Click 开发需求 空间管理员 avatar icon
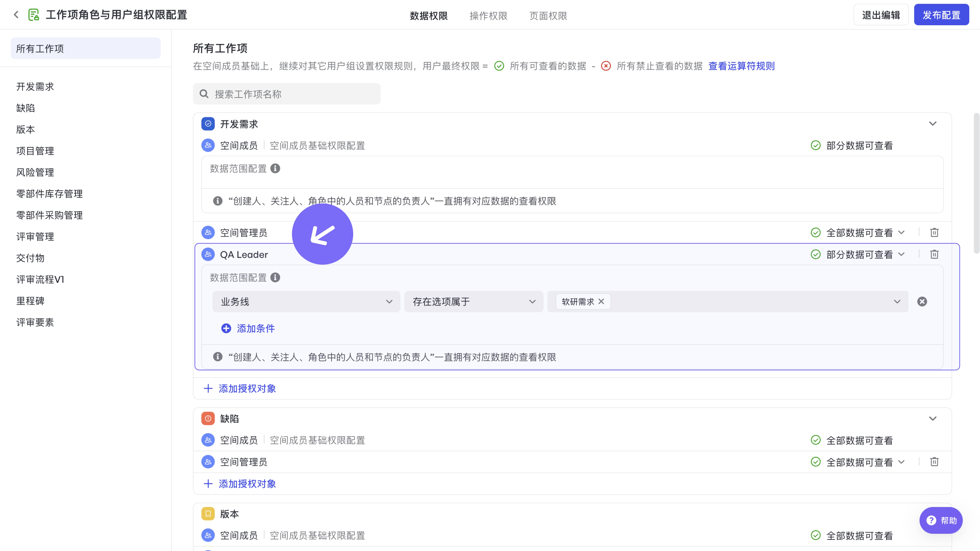The height and width of the screenshot is (551, 980). [208, 232]
